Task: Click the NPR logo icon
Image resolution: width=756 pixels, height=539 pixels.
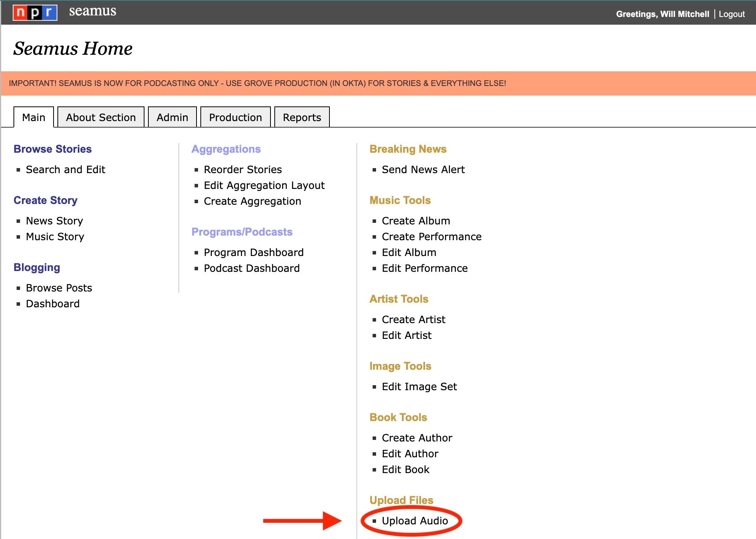Action: 35,12
